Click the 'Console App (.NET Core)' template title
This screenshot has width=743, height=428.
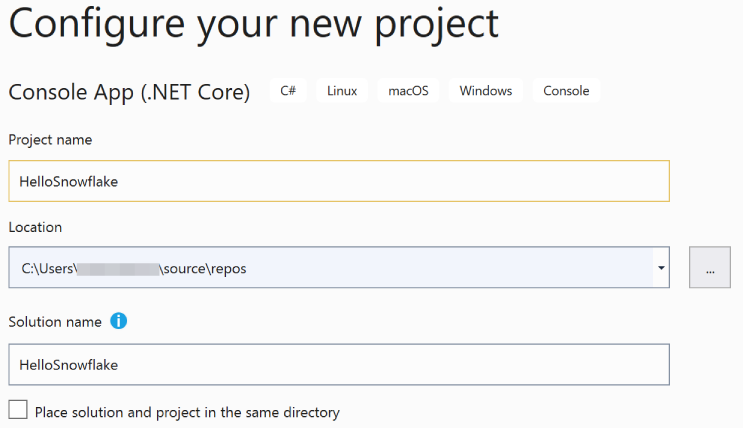[x=129, y=92]
